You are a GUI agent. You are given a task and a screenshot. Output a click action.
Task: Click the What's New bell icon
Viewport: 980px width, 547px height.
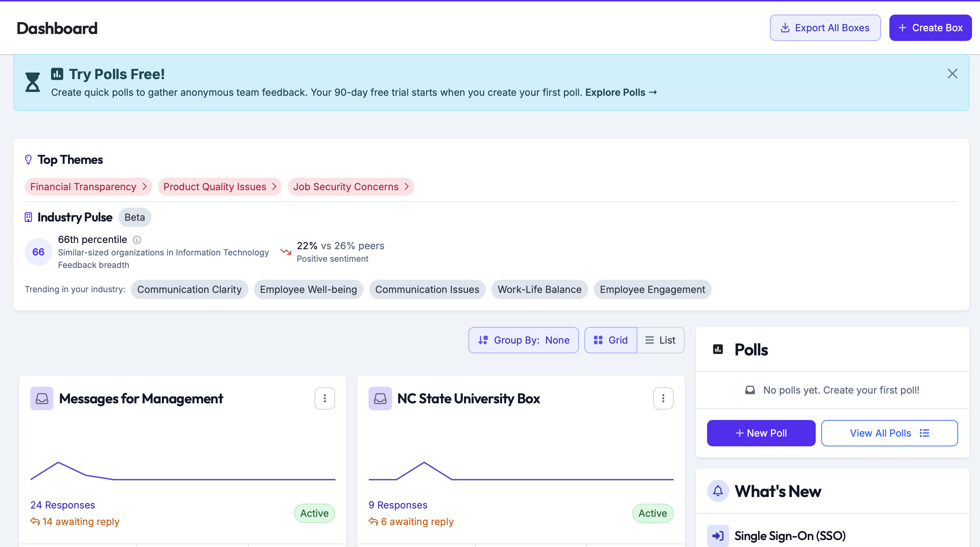tap(718, 491)
